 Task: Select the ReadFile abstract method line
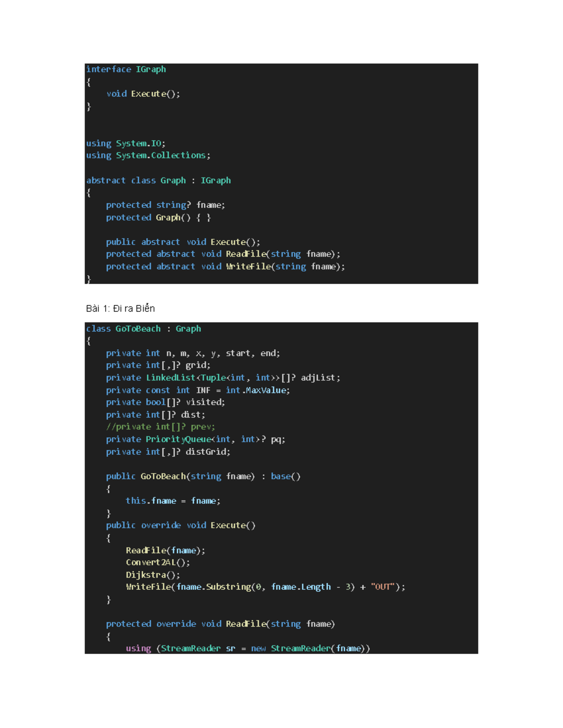pyautogui.click(x=223, y=254)
